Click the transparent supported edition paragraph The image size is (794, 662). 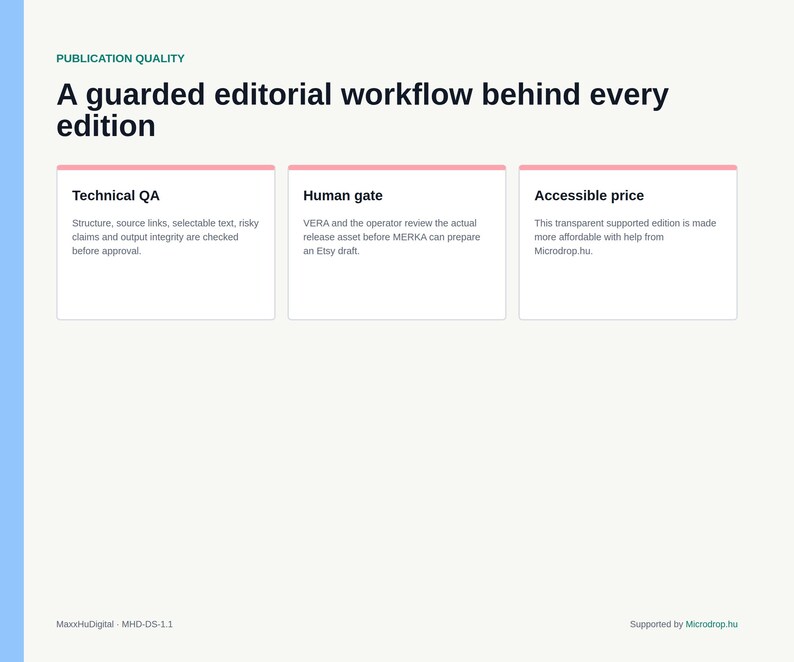click(625, 237)
